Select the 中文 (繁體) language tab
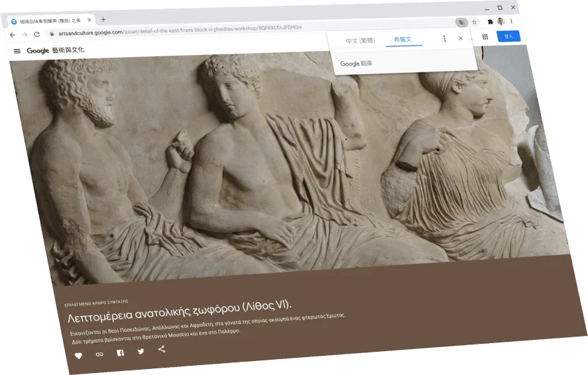588x375 pixels. [360, 40]
